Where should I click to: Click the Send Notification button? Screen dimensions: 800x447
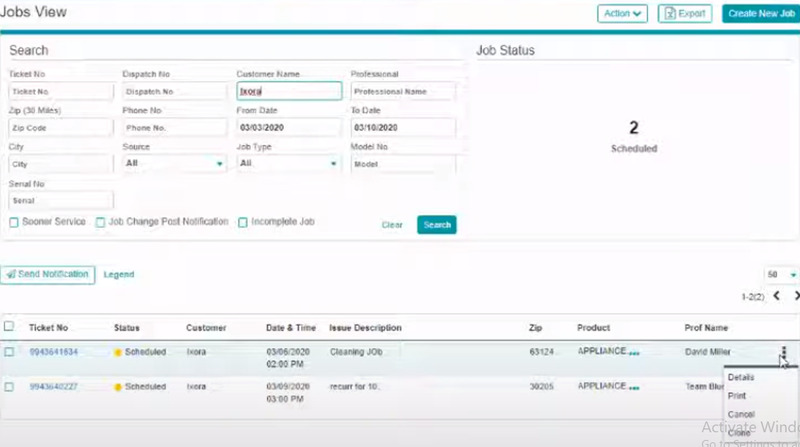click(x=47, y=275)
